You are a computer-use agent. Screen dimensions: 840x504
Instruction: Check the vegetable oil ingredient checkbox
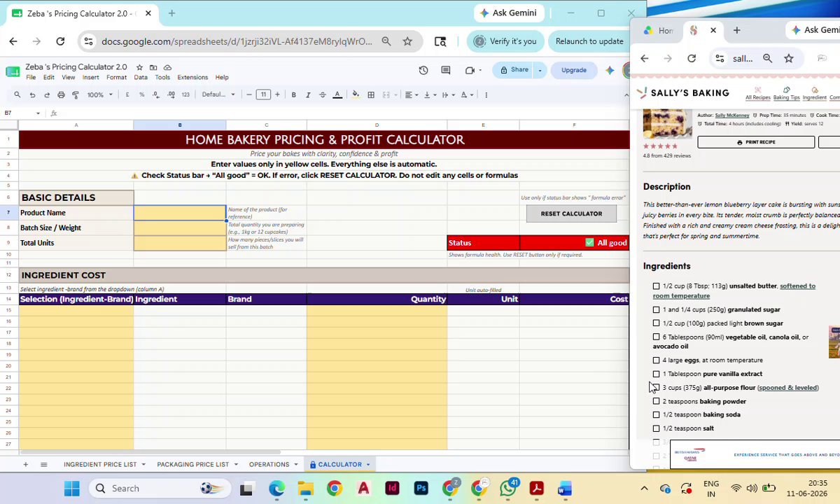[x=656, y=337]
